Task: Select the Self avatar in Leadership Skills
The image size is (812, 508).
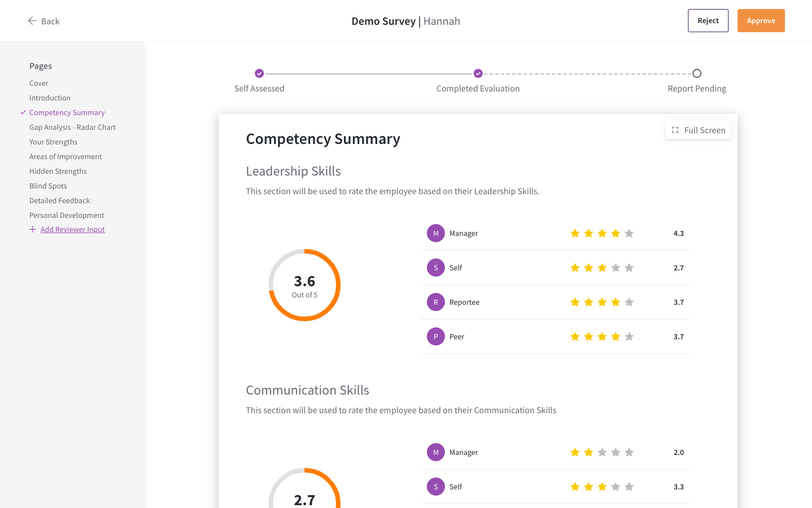Action: click(x=435, y=267)
